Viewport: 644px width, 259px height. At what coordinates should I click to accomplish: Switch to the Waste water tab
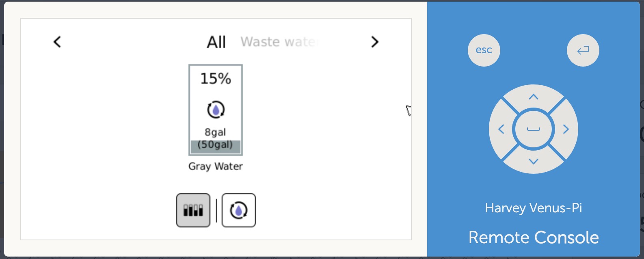point(279,42)
